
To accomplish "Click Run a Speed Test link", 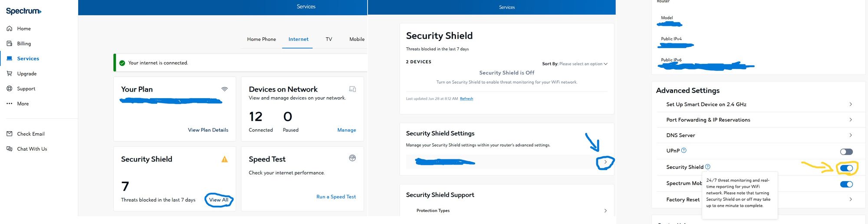I will [x=336, y=197].
